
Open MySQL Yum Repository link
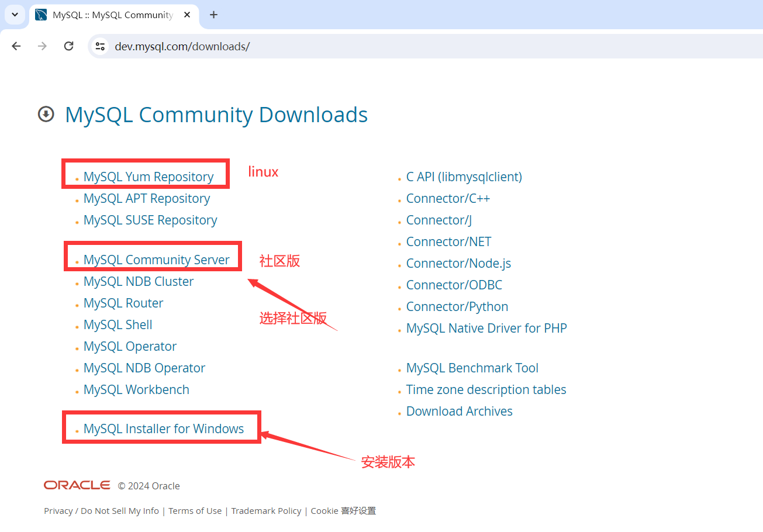point(149,177)
